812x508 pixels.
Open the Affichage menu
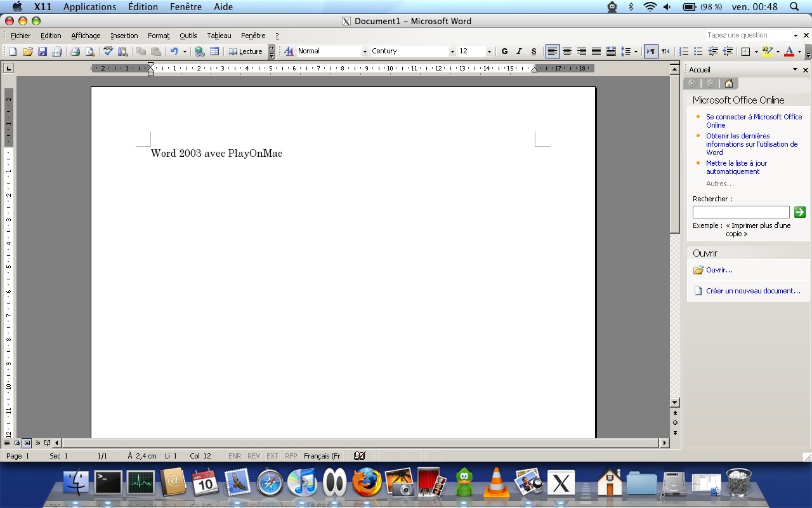coord(86,36)
